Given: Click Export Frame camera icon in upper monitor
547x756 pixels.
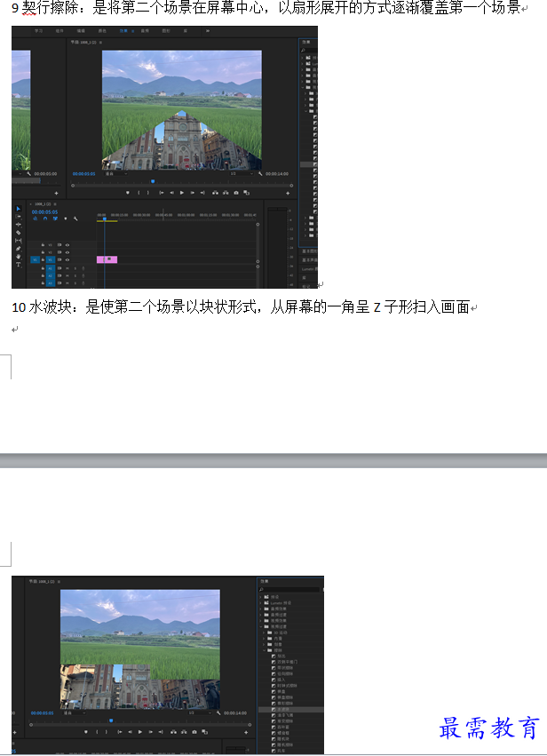Looking at the screenshot, I should (235, 193).
